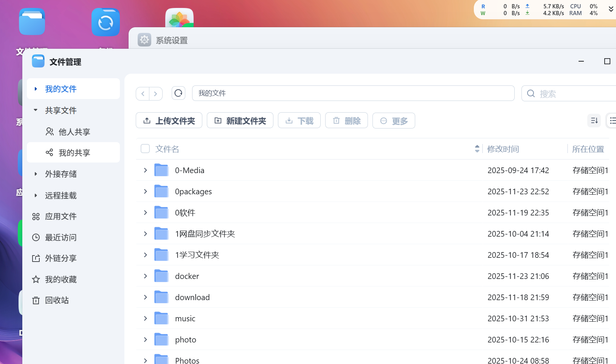This screenshot has width=616, height=364.
Task: Select the checkbox in the 文件名 header row
Action: (x=145, y=149)
